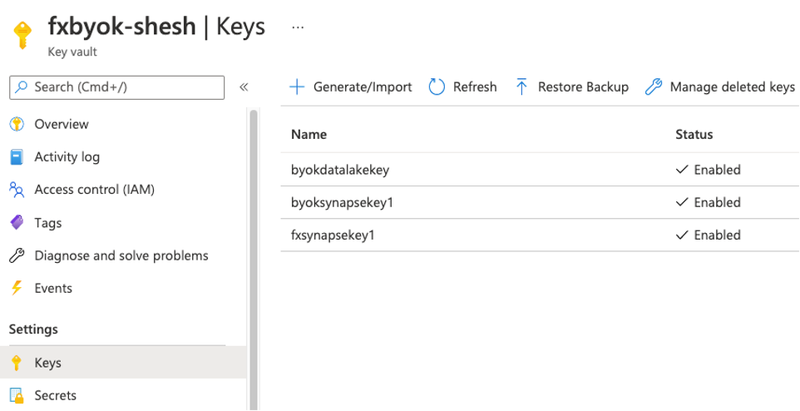Viewport: 800px width, 411px height.
Task: Click the circular Refresh icon
Action: pyautogui.click(x=437, y=87)
